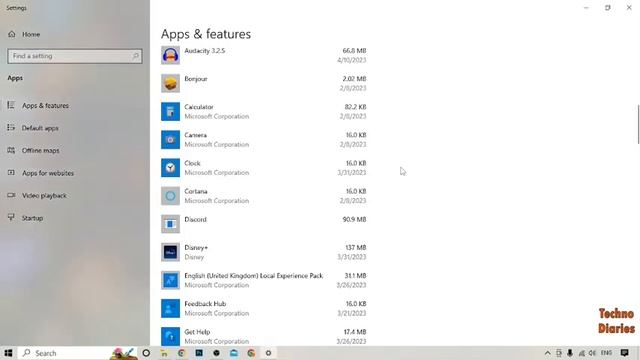Click the Clock app icon
The image size is (640, 360).
(170, 168)
